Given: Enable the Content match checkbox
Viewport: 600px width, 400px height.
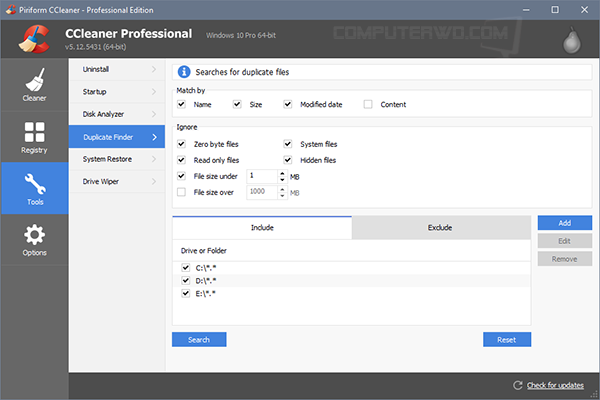Looking at the screenshot, I should (368, 104).
